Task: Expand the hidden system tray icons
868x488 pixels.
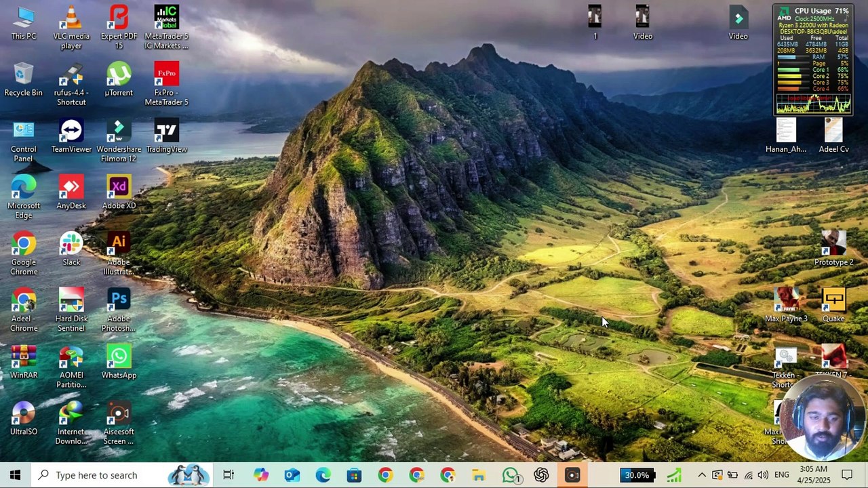Action: tap(702, 475)
